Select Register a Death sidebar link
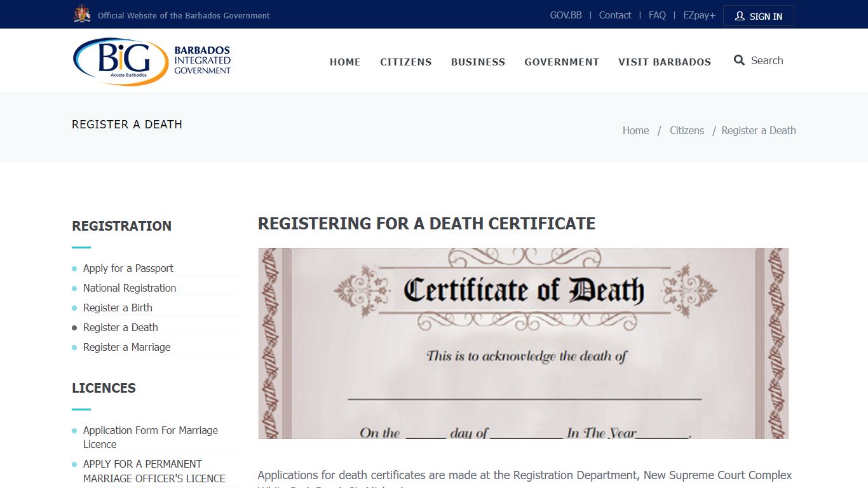This screenshot has width=868, height=488. (121, 327)
